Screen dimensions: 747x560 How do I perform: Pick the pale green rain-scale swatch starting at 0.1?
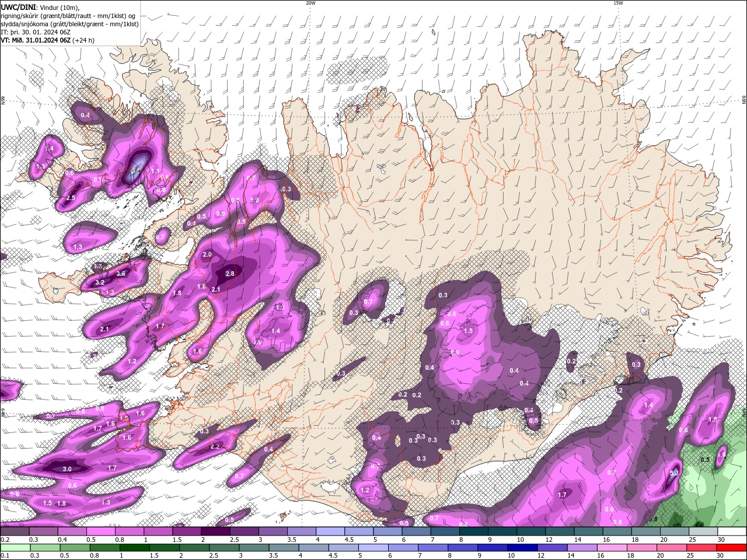[16, 547]
